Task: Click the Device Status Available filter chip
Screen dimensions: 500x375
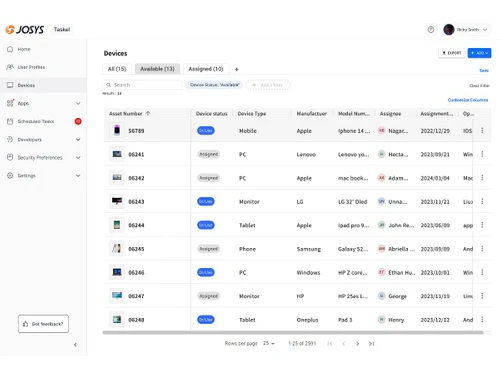Action: (x=215, y=85)
